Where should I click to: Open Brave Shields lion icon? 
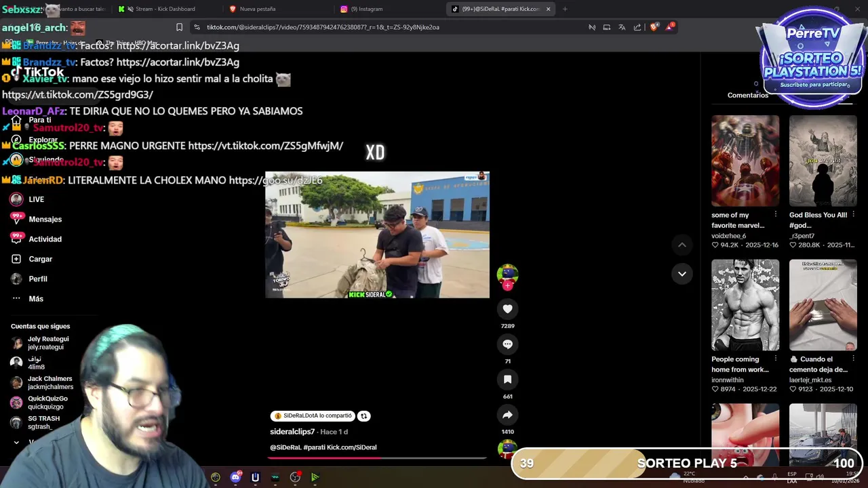tap(654, 27)
